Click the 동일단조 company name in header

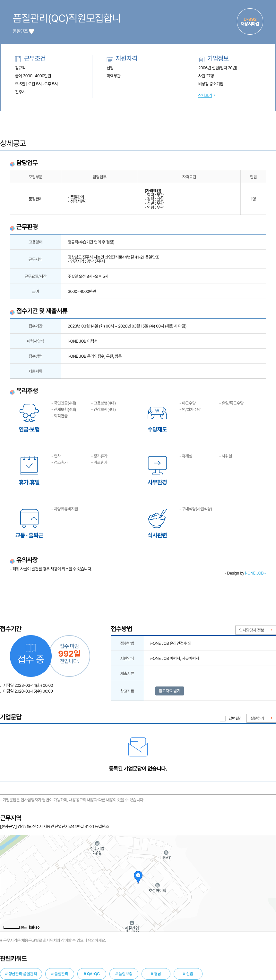pos(20,31)
